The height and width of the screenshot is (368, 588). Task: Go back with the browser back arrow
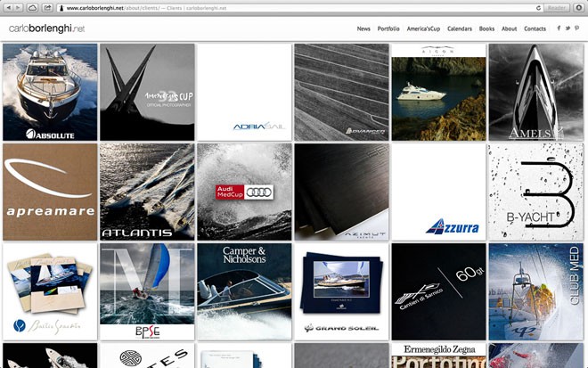tap(9, 7)
